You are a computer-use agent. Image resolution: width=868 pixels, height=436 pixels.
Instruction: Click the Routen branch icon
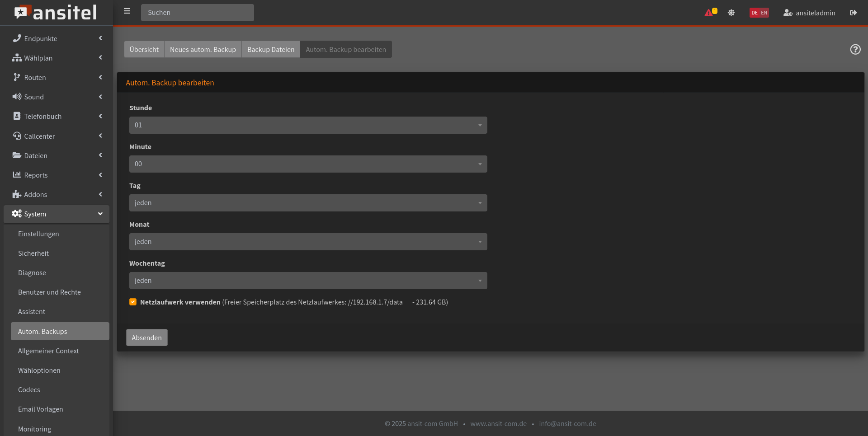click(x=17, y=77)
